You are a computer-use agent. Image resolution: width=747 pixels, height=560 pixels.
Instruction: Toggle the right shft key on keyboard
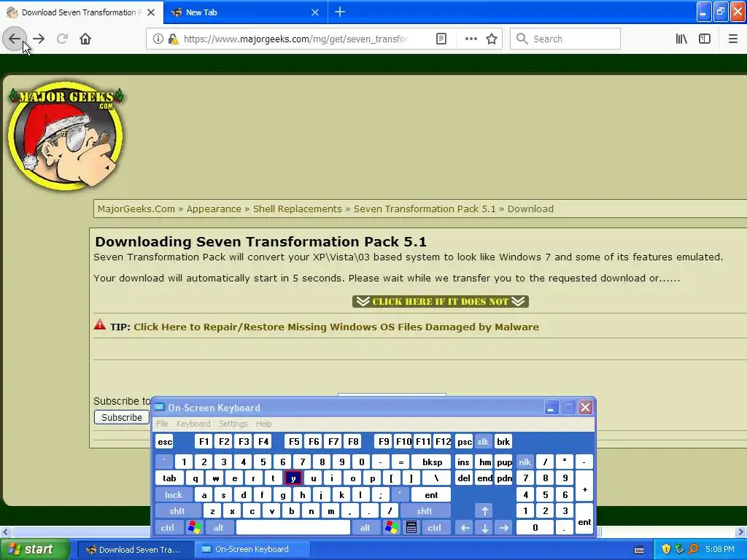pyautogui.click(x=424, y=511)
